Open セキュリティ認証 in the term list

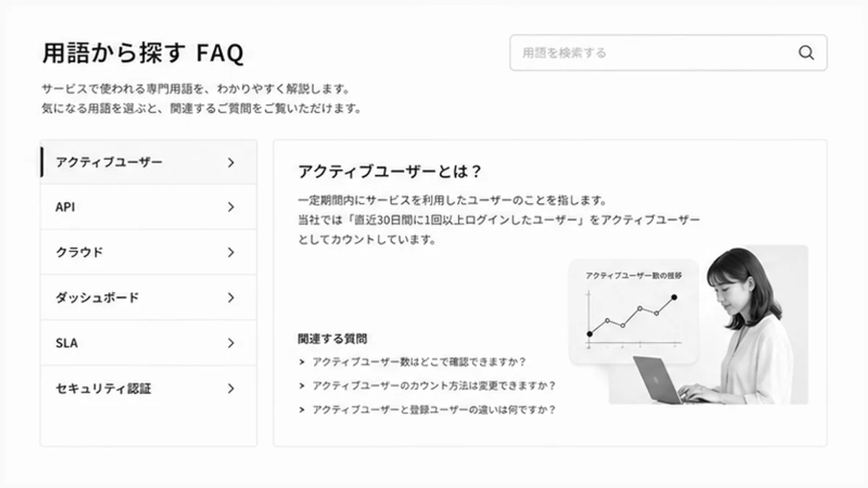148,389
